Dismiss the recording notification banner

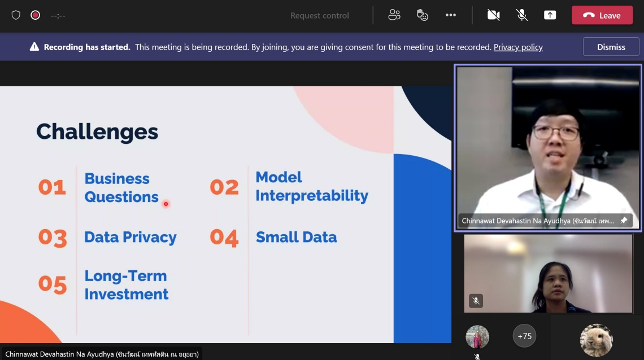coord(611,47)
